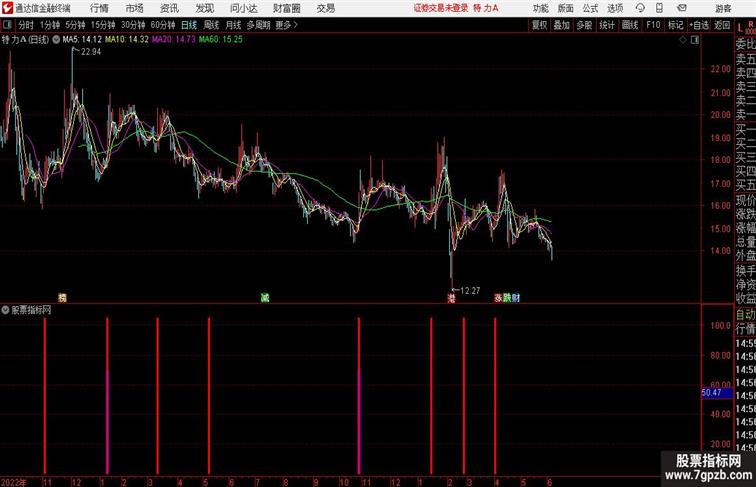Click the 标记 mark button
This screenshot has width=756, height=487.
pyautogui.click(x=675, y=25)
